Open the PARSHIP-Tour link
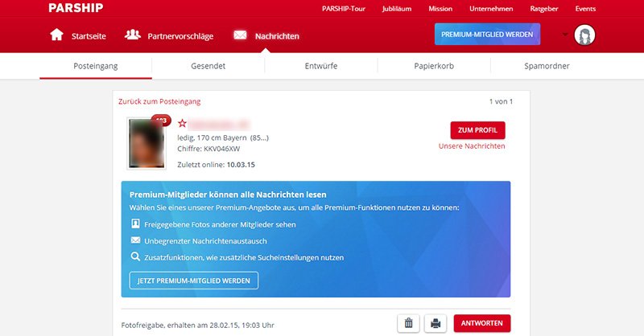The width and height of the screenshot is (644, 336). pos(344,9)
